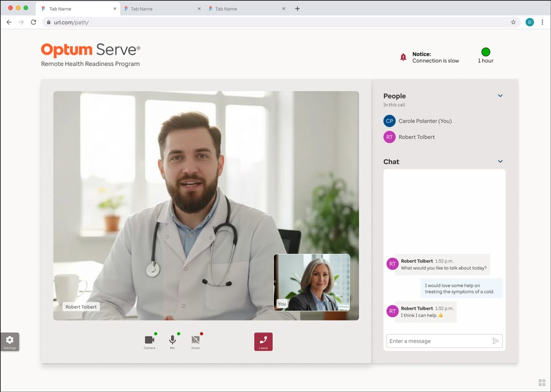Screen dimensions: 551x392
Task: Mute the Mic
Action: pyautogui.click(x=172, y=340)
